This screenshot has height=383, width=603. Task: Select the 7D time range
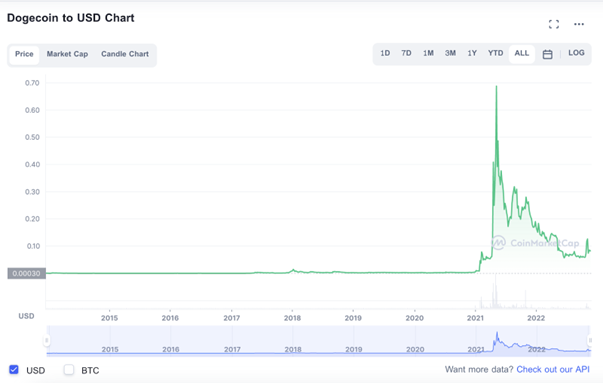pyautogui.click(x=406, y=53)
